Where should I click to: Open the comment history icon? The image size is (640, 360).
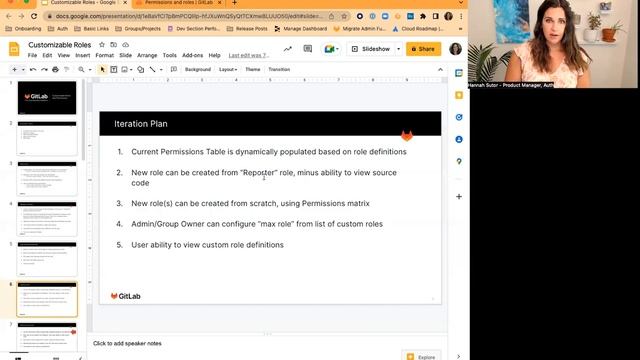click(x=308, y=49)
